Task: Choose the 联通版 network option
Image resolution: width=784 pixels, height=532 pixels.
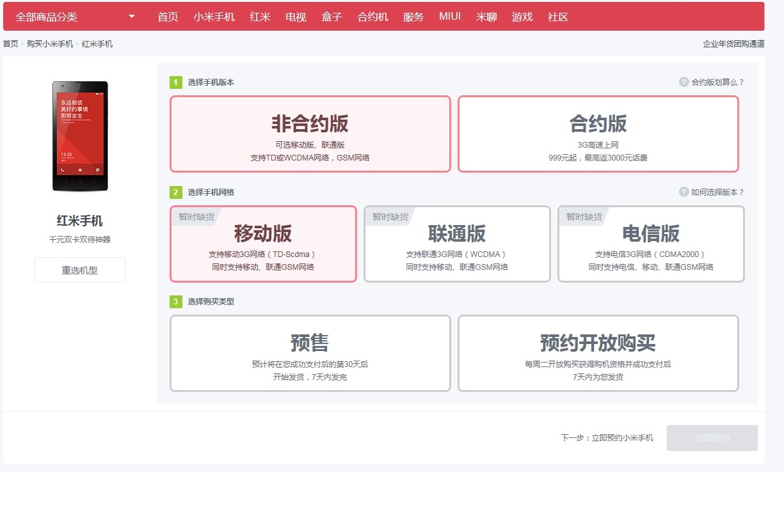Action: (x=457, y=244)
